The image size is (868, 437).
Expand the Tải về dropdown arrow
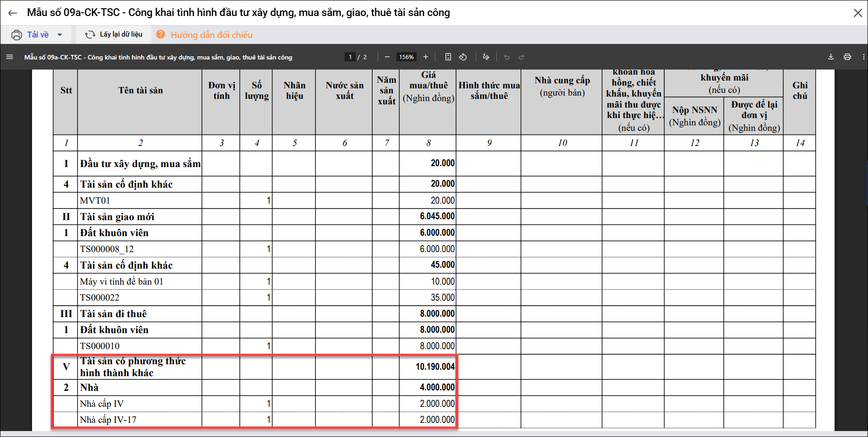[60, 35]
